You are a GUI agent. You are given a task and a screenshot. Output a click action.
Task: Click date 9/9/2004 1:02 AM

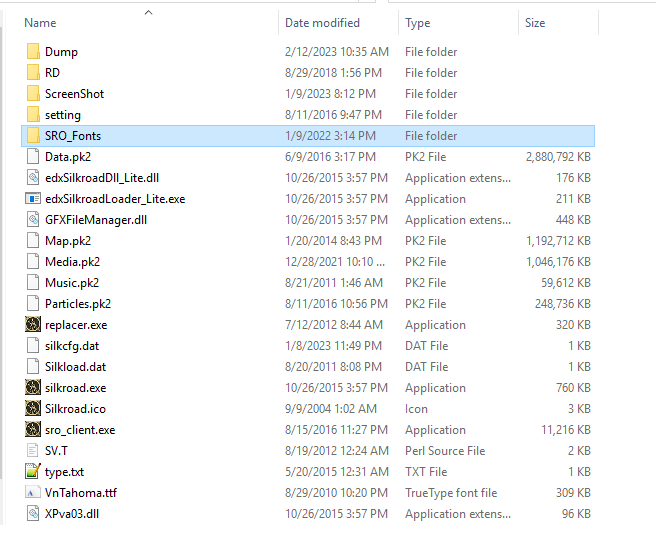pyautogui.click(x=331, y=408)
